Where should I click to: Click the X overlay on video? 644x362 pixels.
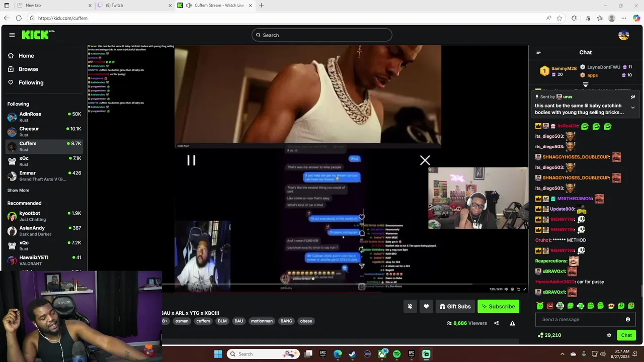pyautogui.click(x=425, y=160)
